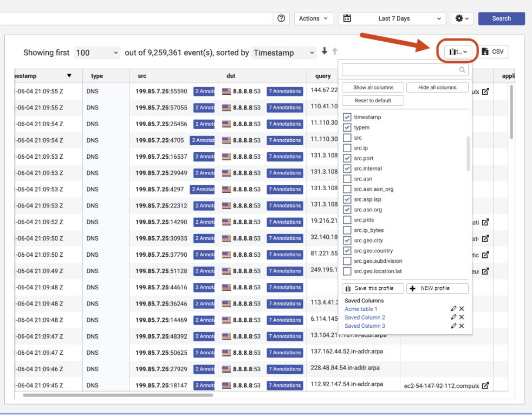Click the CSV export icon

coord(484,51)
